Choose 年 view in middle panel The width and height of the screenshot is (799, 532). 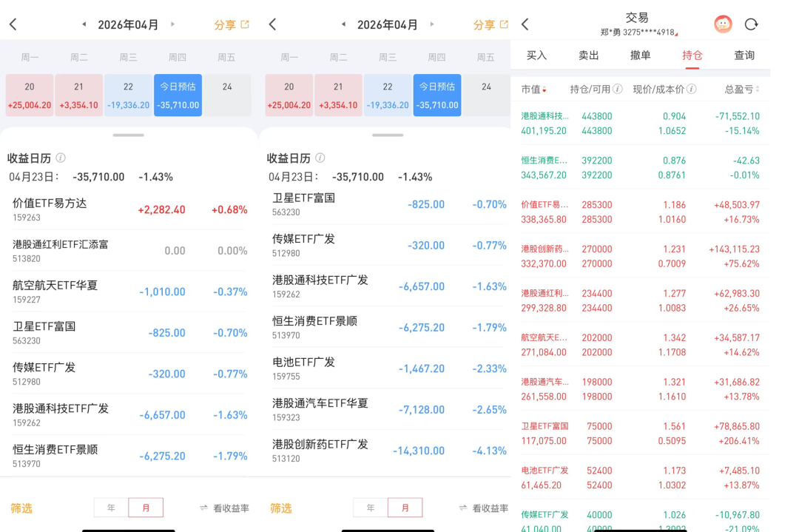(x=371, y=508)
